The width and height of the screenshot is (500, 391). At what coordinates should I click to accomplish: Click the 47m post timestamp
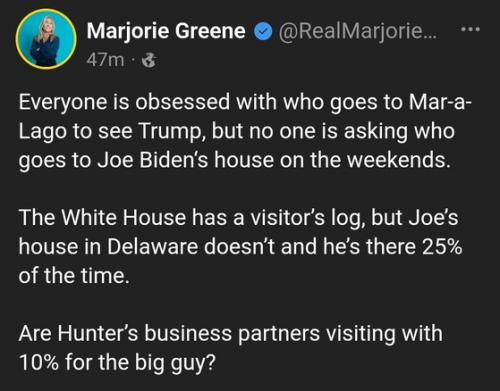click(105, 60)
